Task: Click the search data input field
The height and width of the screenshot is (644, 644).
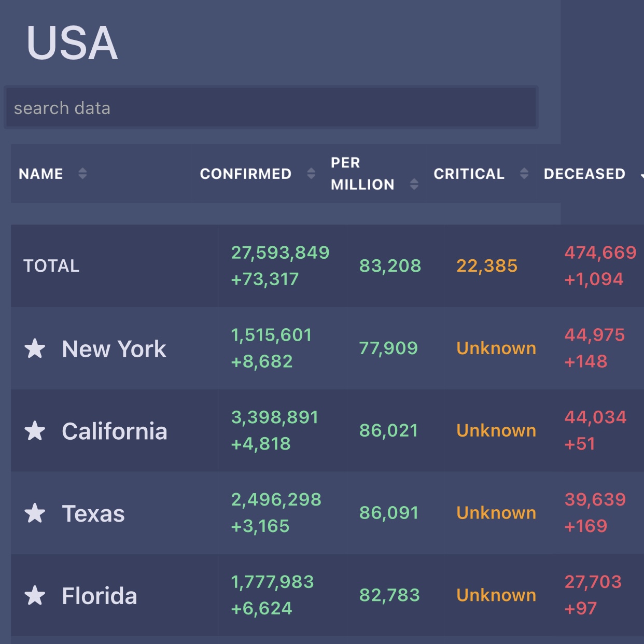Action: coord(271,108)
